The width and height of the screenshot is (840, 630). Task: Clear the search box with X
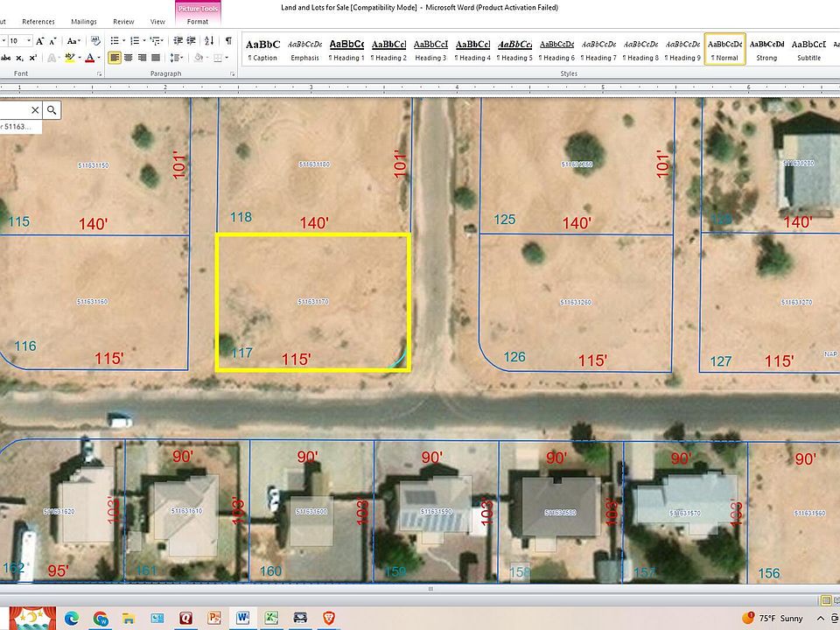pos(35,110)
